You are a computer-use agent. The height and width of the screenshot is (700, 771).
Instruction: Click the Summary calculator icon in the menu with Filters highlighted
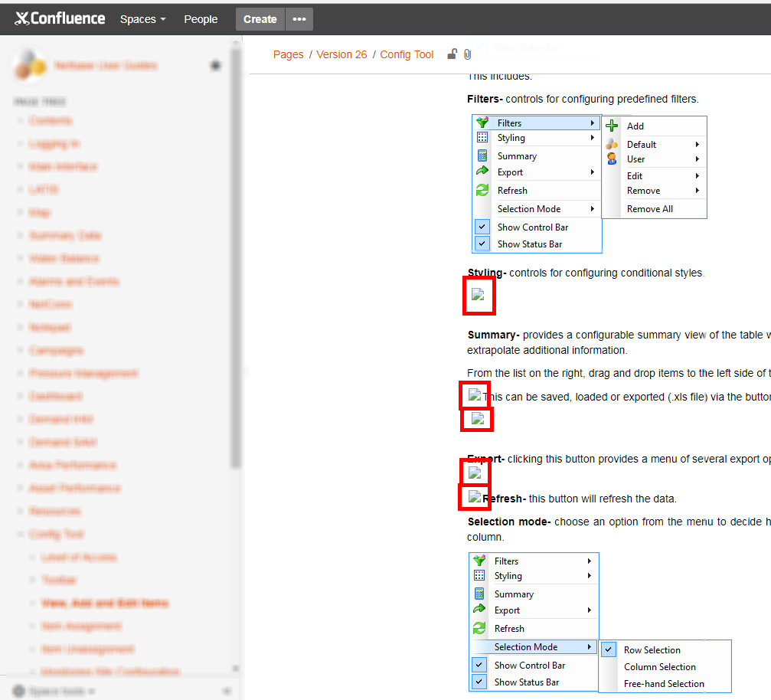click(x=482, y=155)
